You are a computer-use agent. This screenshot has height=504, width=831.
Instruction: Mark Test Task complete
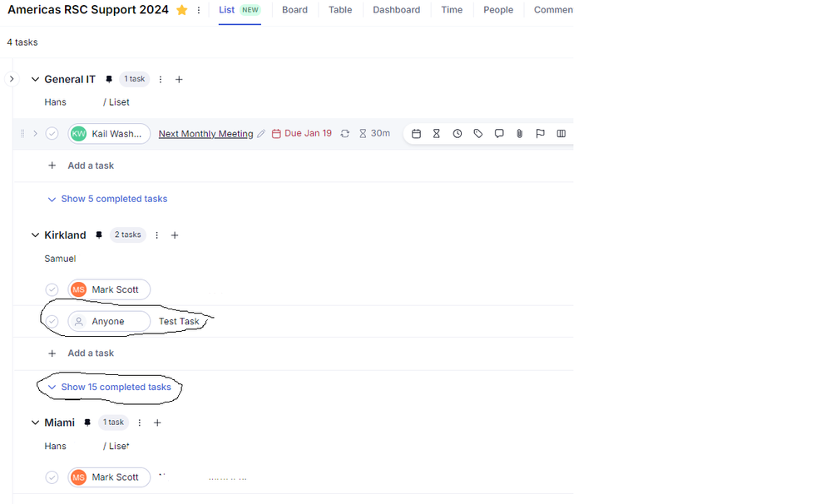pyautogui.click(x=52, y=321)
